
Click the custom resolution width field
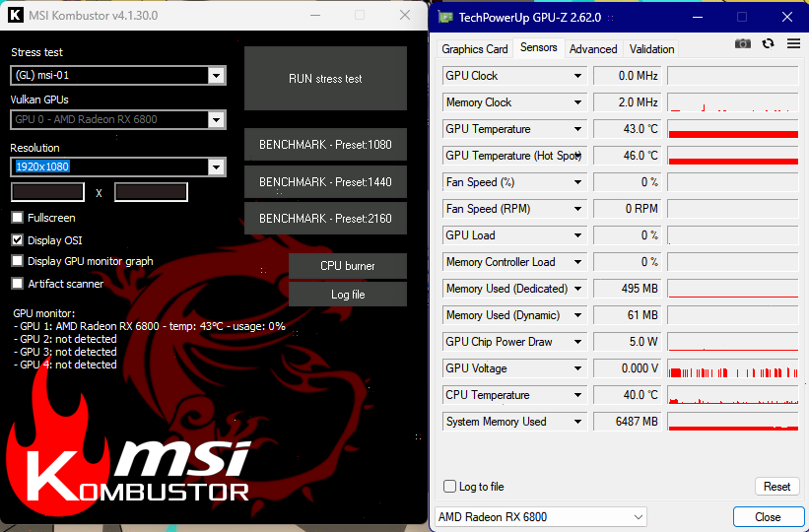47,192
